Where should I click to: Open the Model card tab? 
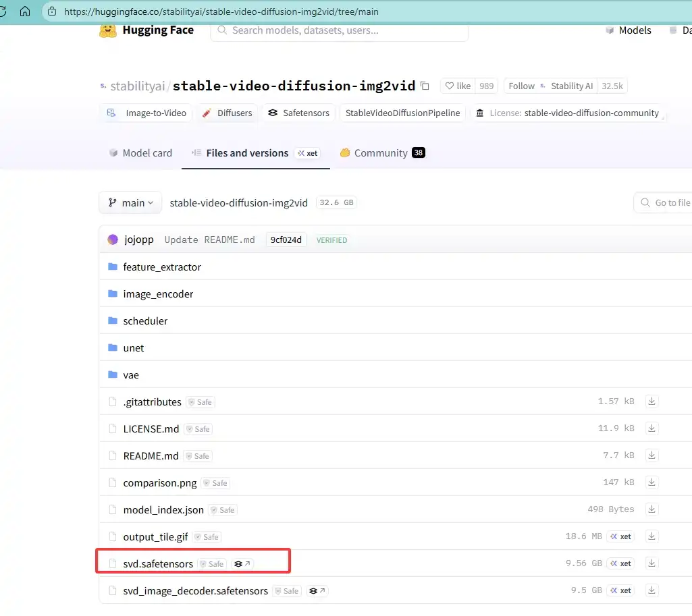point(140,153)
